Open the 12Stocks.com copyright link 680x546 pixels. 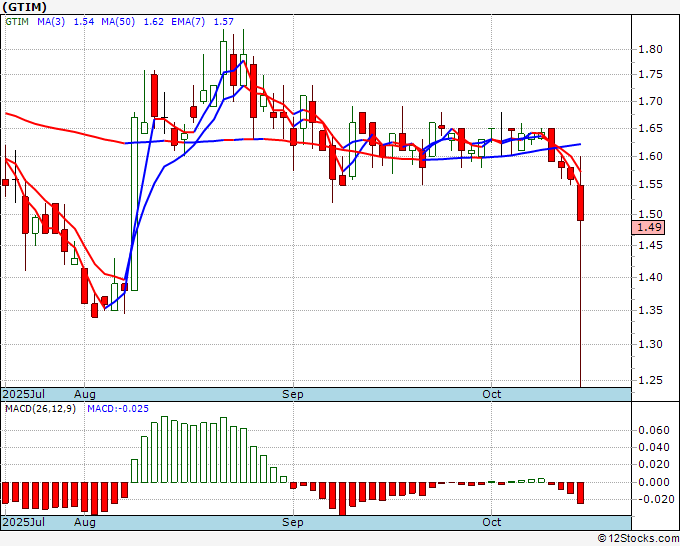coord(638,539)
